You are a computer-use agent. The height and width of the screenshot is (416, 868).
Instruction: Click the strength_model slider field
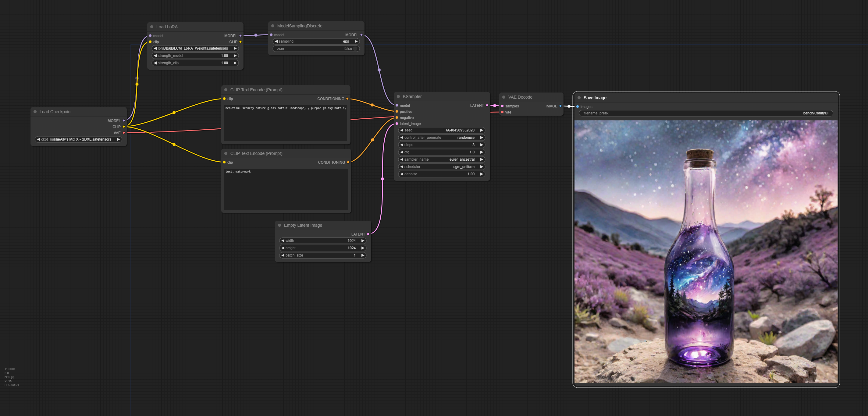pos(195,56)
